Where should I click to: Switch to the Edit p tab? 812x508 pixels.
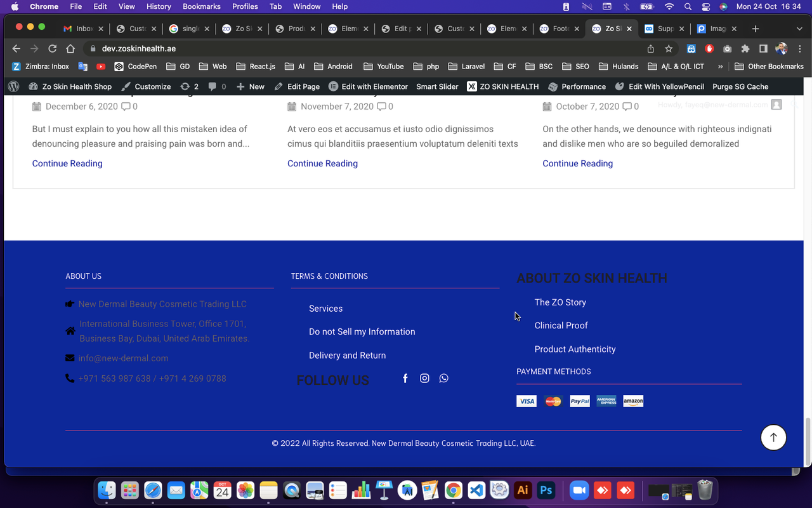tap(402, 29)
